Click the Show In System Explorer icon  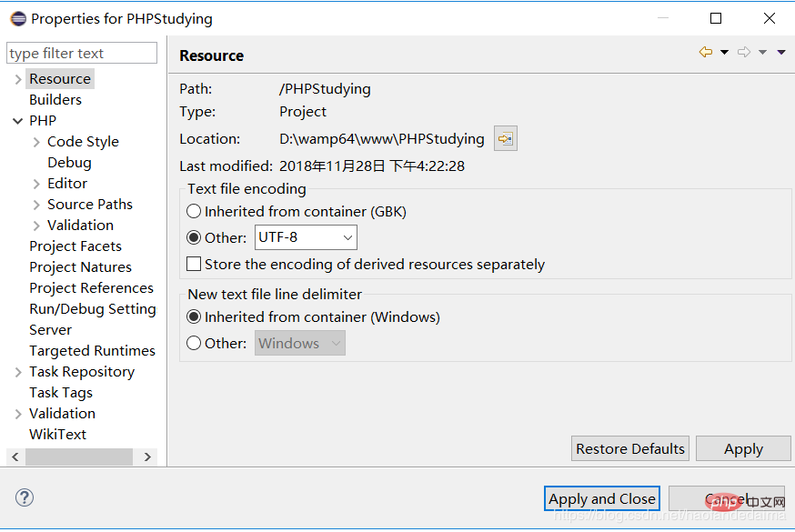506,138
